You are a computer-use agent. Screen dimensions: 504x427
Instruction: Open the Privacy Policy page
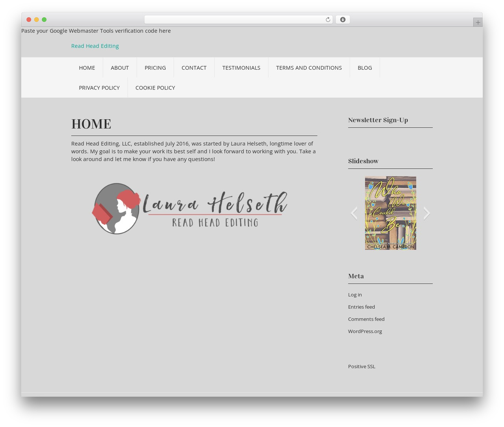click(99, 88)
